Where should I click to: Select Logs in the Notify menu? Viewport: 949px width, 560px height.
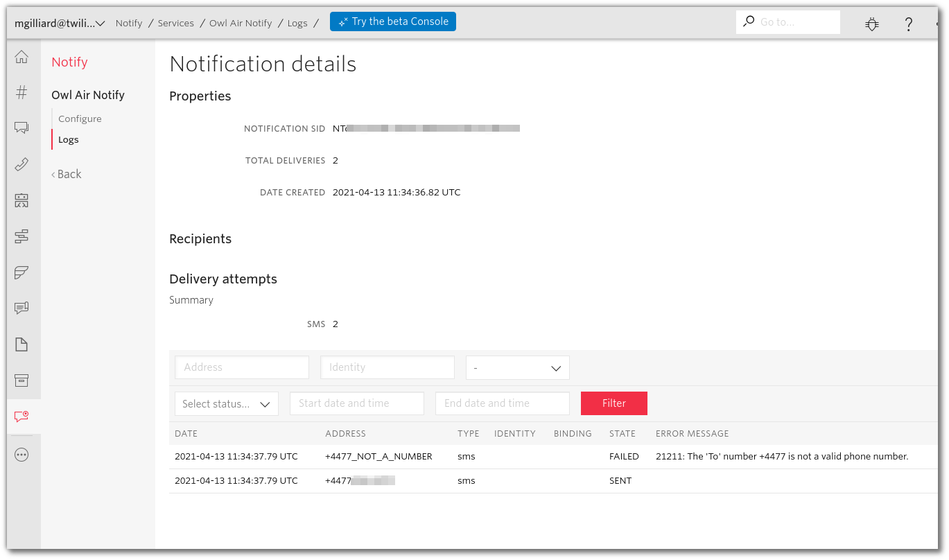pos(69,139)
